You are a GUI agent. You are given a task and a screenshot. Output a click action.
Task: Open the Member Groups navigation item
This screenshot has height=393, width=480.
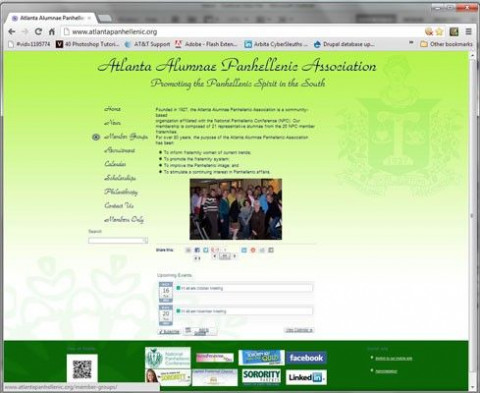click(x=126, y=137)
